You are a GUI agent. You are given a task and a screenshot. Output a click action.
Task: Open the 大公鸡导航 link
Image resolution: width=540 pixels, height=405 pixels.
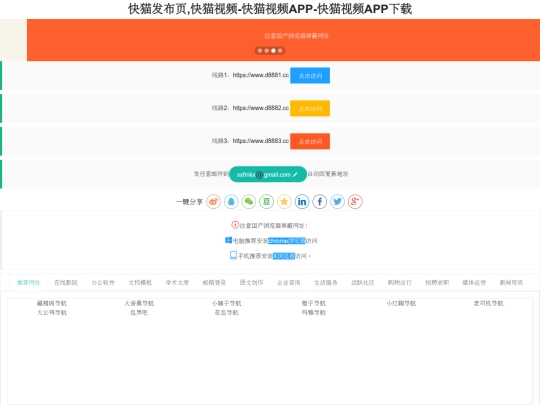point(52,313)
